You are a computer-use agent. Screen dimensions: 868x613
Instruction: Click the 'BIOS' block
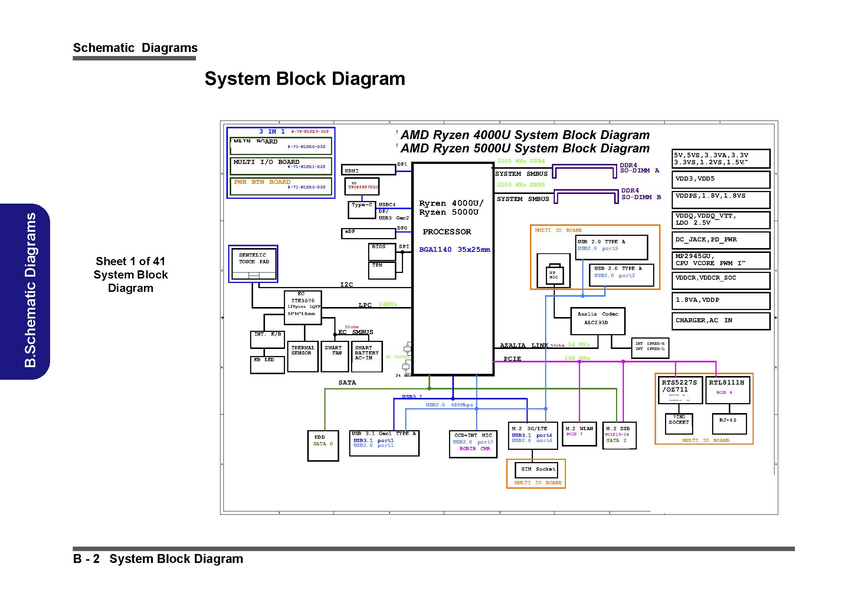point(382,252)
